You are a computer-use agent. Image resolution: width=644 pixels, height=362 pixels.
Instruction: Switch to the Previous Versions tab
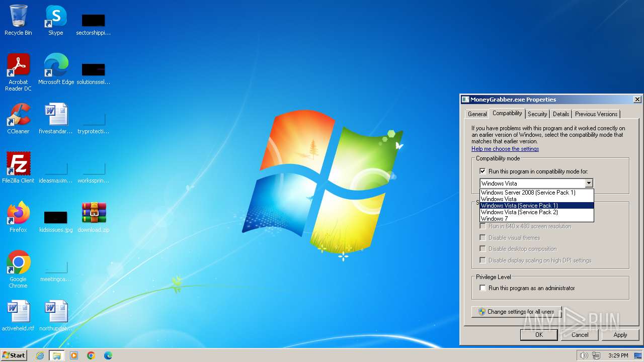(x=596, y=114)
